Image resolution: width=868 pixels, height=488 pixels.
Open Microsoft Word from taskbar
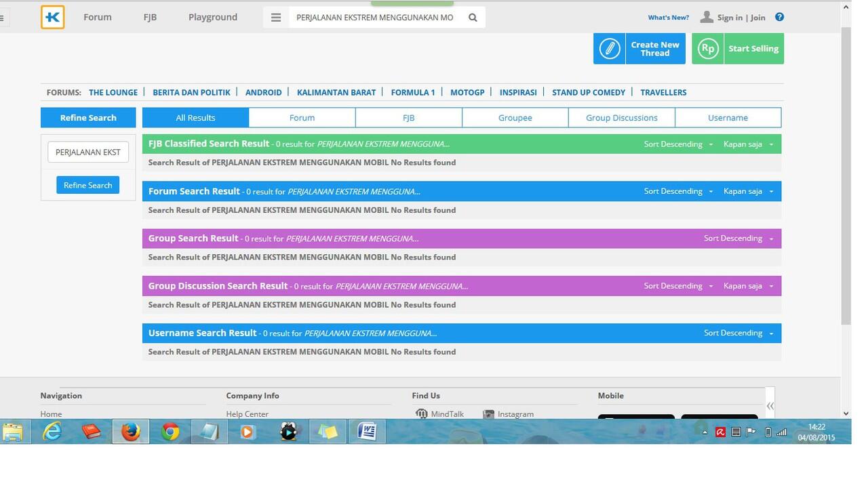click(x=367, y=431)
